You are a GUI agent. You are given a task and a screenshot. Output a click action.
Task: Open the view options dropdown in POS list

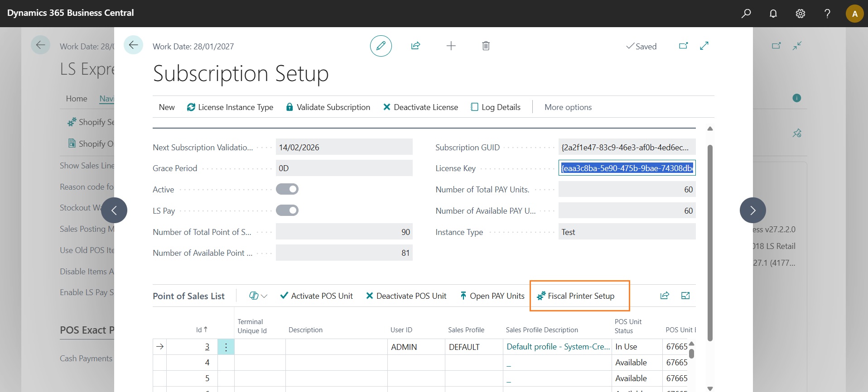[x=258, y=296]
